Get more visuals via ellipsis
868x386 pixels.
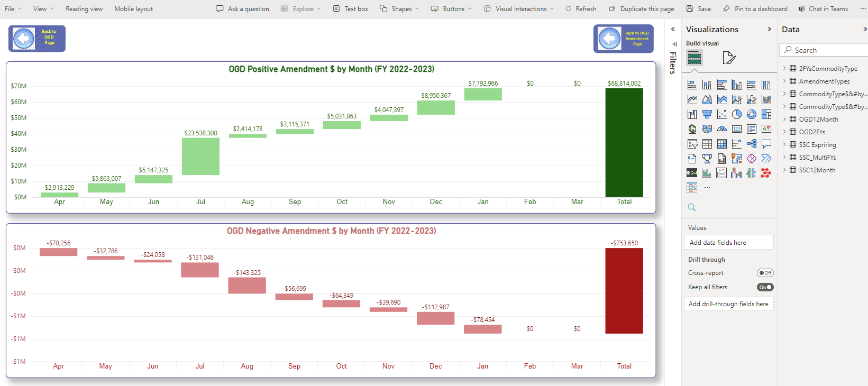coord(707,188)
